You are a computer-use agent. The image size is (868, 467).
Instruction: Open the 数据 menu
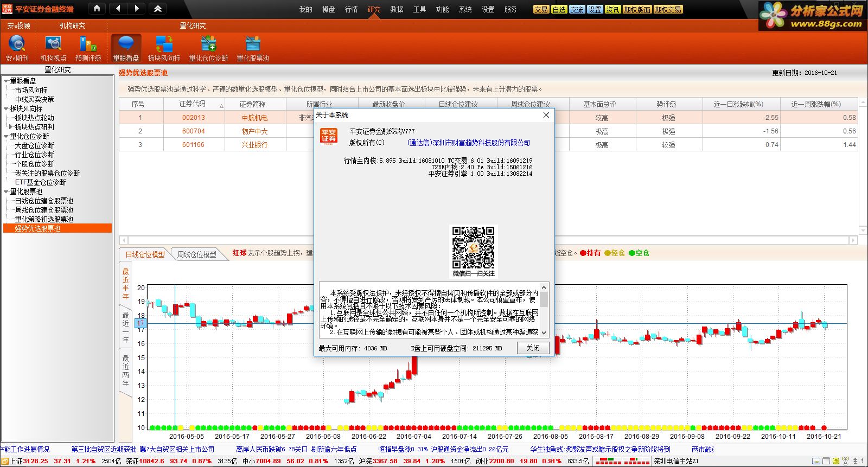(x=397, y=9)
